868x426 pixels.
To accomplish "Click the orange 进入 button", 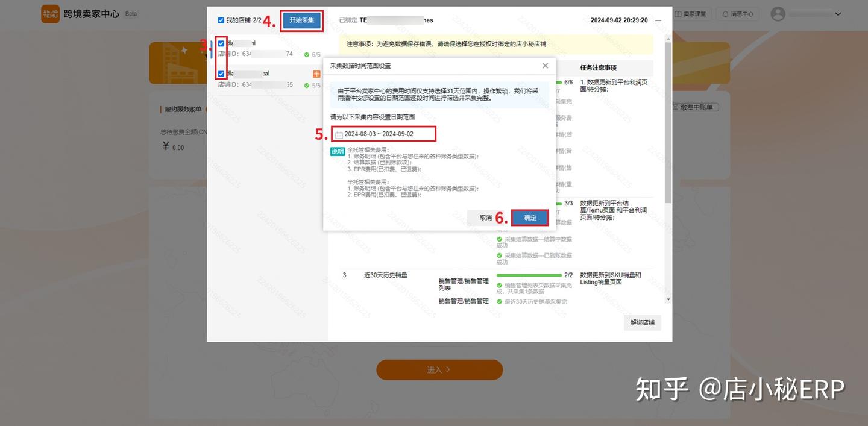I will (x=439, y=369).
